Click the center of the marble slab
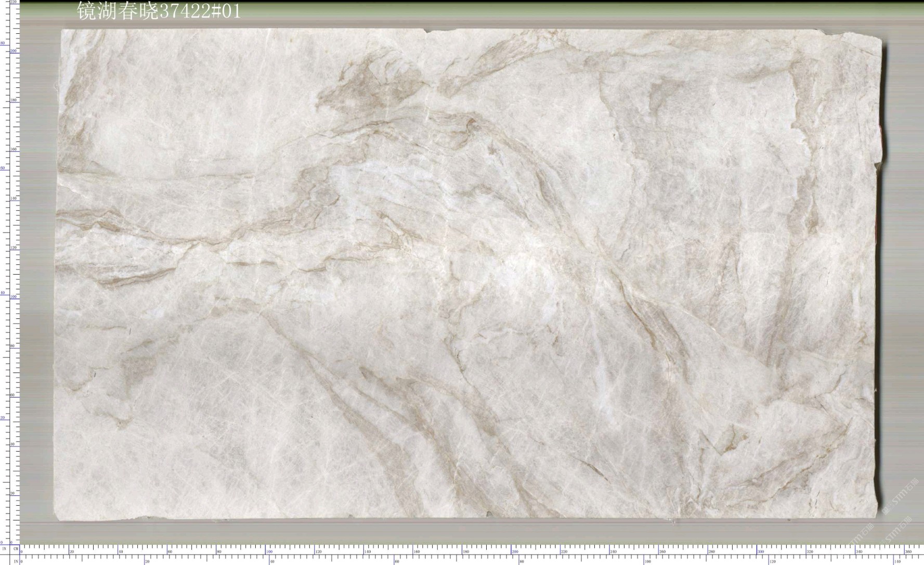Viewport: 924px width, 565px height. [468, 274]
